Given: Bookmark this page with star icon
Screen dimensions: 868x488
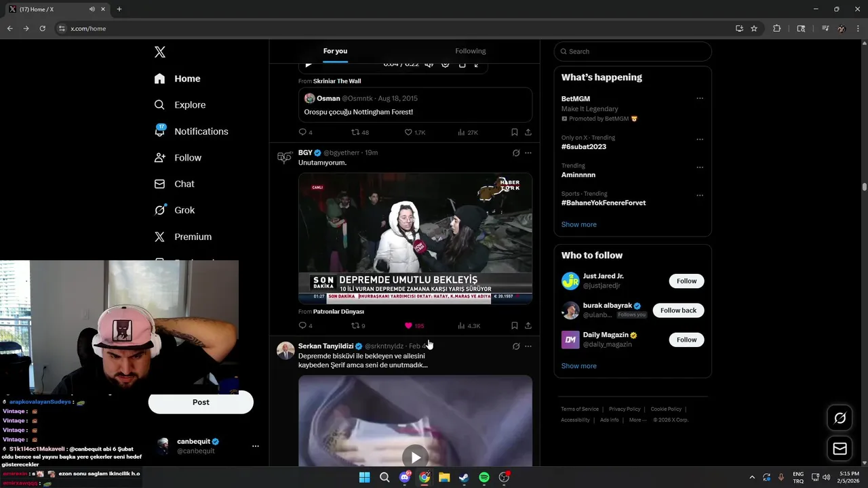Looking at the screenshot, I should tap(754, 28).
